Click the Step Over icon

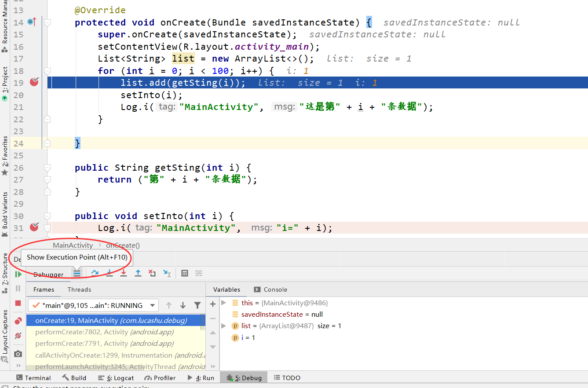[x=95, y=273]
